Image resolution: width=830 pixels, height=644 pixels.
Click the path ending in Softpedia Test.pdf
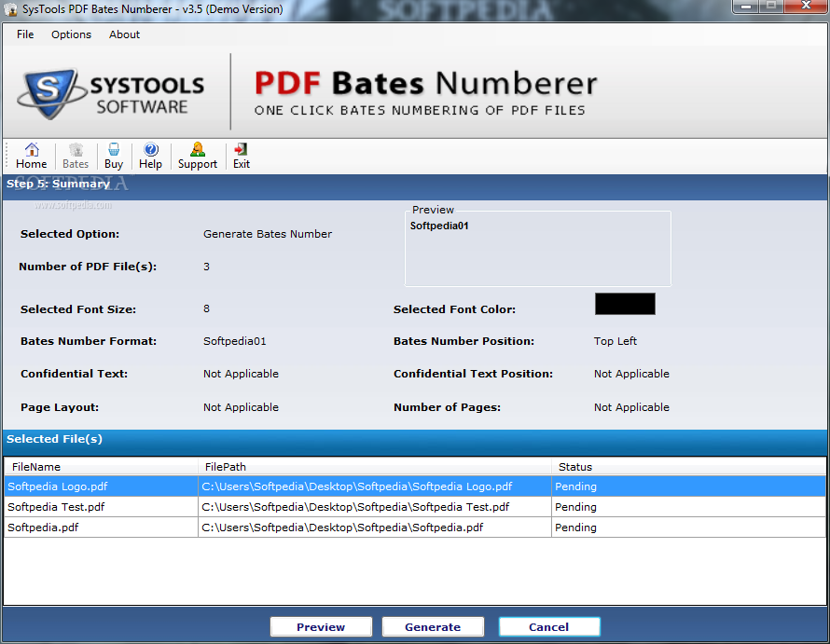click(x=375, y=507)
